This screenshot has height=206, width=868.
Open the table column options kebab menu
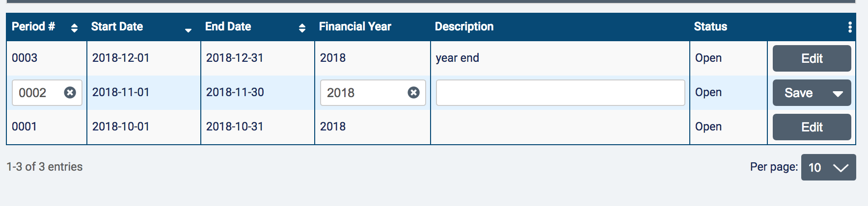[850, 27]
